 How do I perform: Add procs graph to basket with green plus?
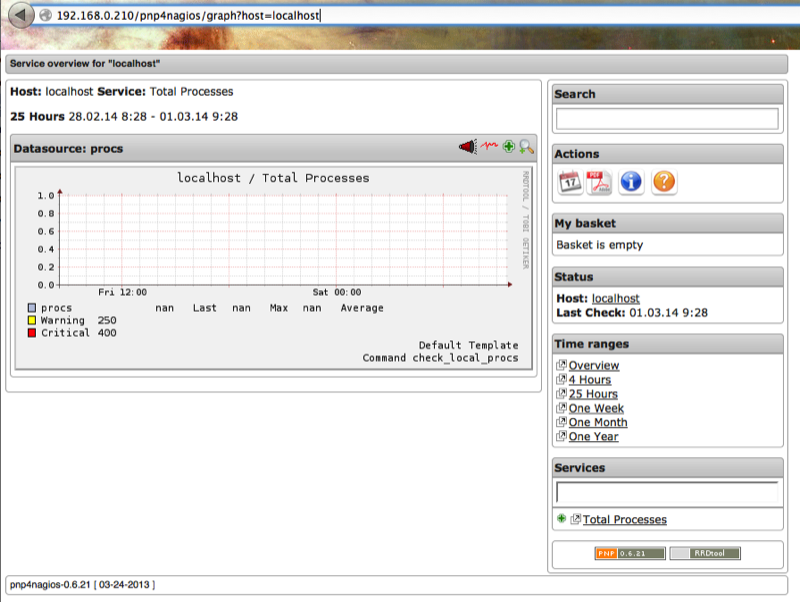pos(509,147)
